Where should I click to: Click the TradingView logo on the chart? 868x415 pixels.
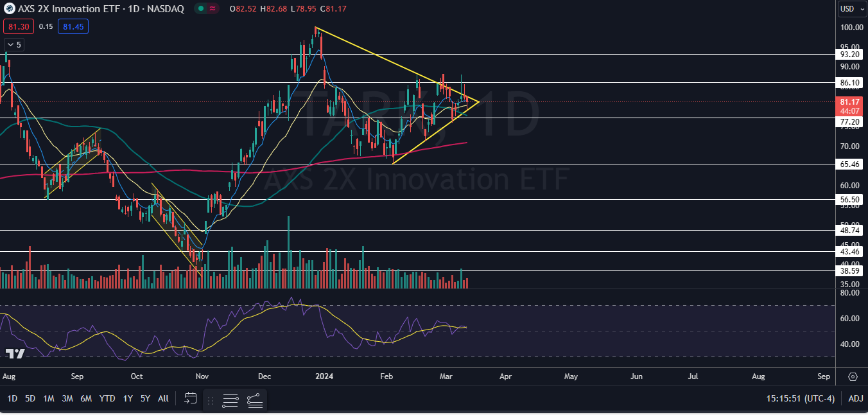click(x=15, y=353)
